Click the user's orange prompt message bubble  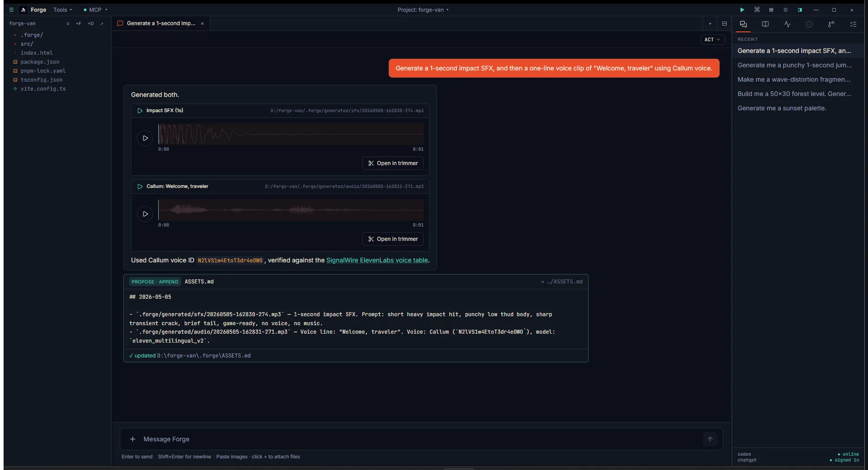pyautogui.click(x=554, y=68)
